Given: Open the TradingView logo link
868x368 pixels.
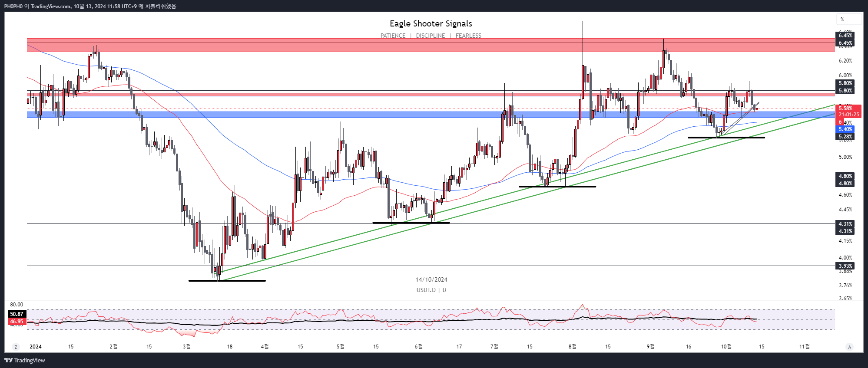Looking at the screenshot, I should click(25, 360).
